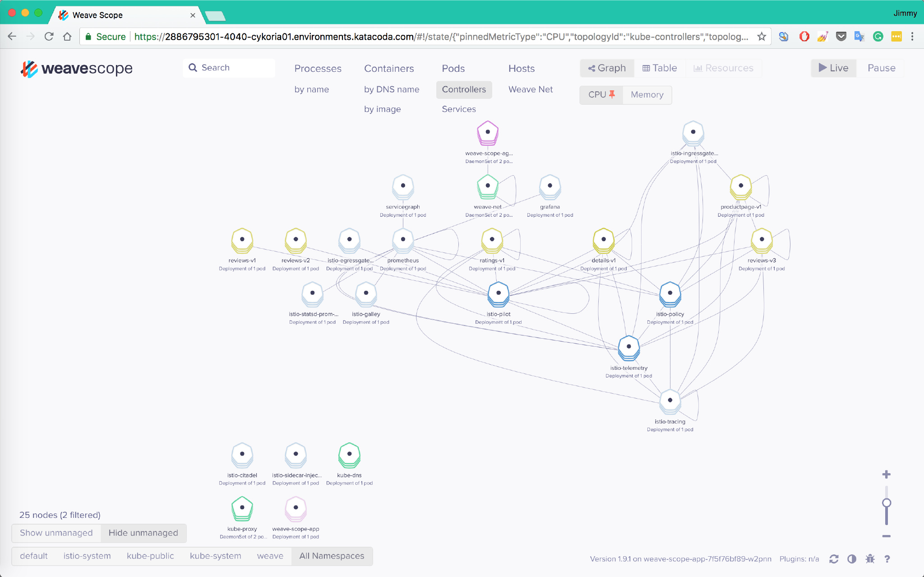Click the force reload refresh icon
This screenshot has width=924, height=577.
(x=833, y=559)
